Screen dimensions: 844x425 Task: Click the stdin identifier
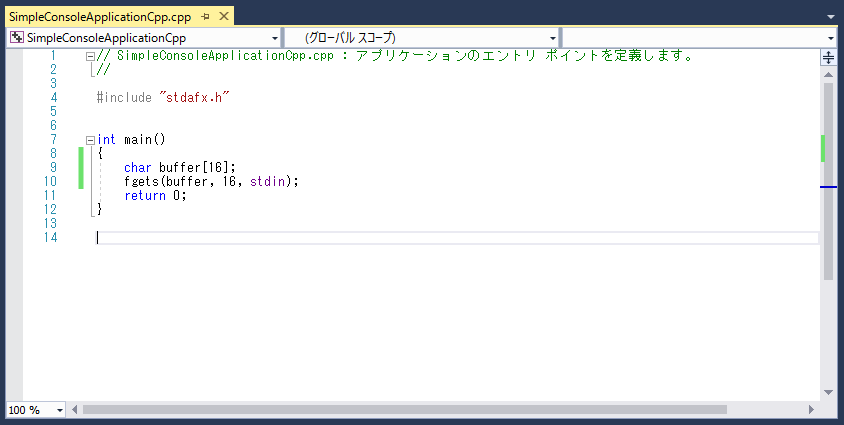[x=268, y=182]
